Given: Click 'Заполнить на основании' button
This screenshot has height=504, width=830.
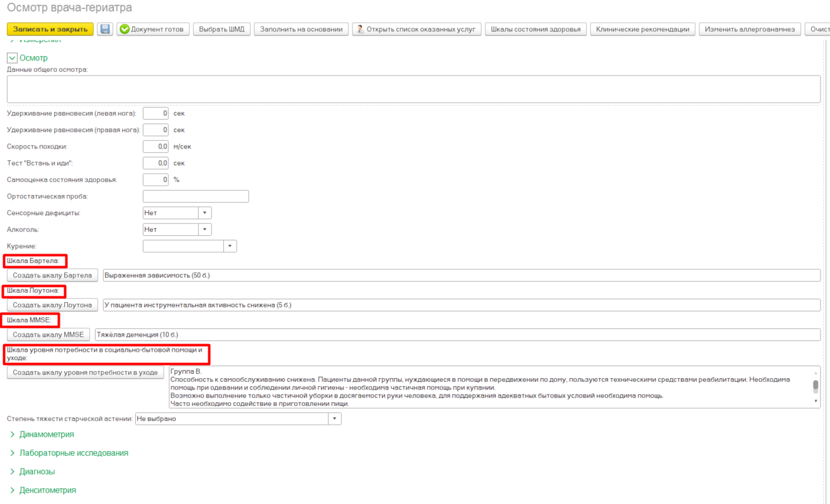Looking at the screenshot, I should pyautogui.click(x=301, y=29).
